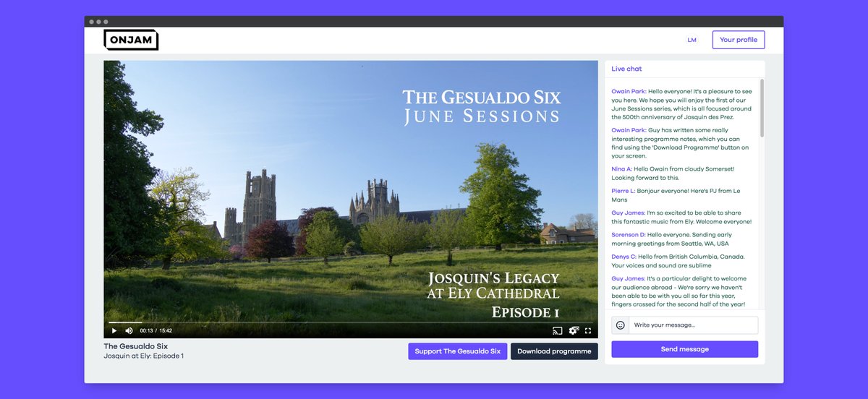Click Denys C's chat name
The width and height of the screenshot is (868, 399).
(624, 257)
